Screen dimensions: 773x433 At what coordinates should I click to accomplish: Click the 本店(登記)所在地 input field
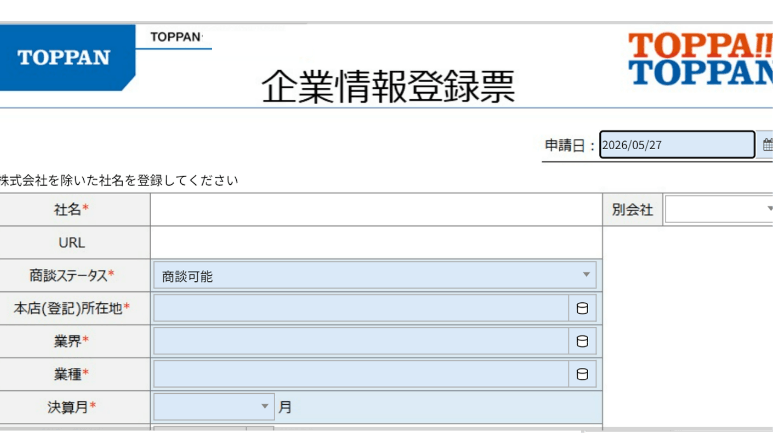tap(361, 308)
